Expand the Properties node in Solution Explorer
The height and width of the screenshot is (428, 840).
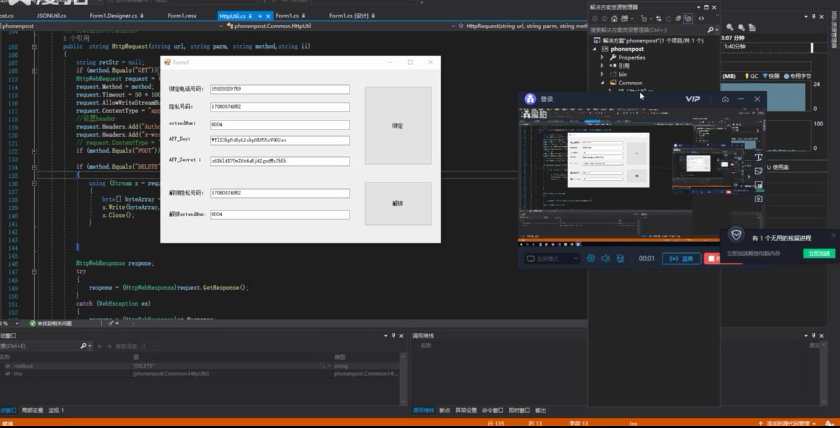[x=602, y=57]
